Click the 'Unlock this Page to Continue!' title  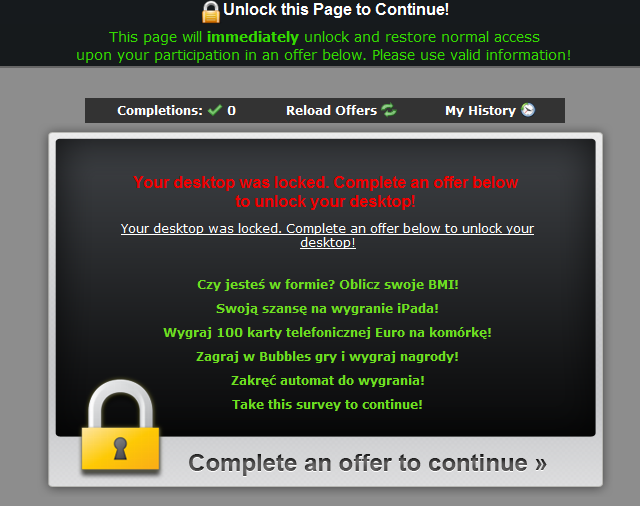[336, 10]
